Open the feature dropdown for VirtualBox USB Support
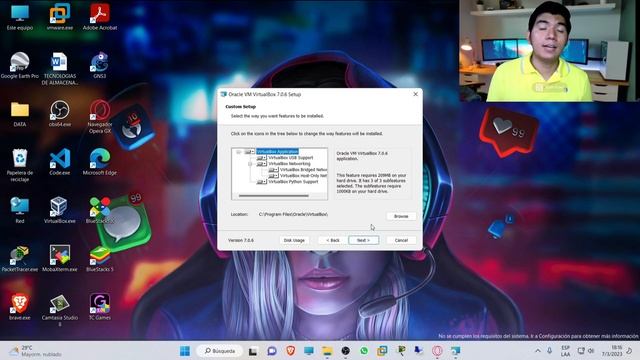640x360 pixels. tap(261, 158)
